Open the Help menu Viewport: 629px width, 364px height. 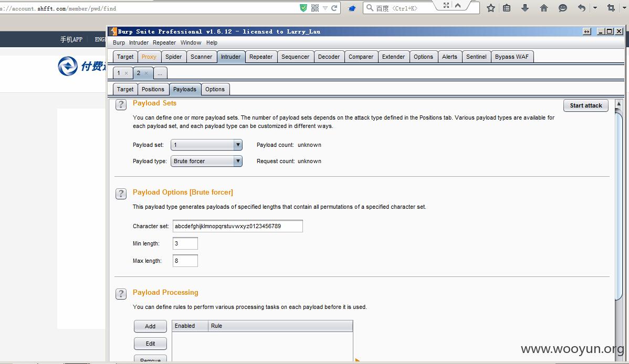coord(212,42)
